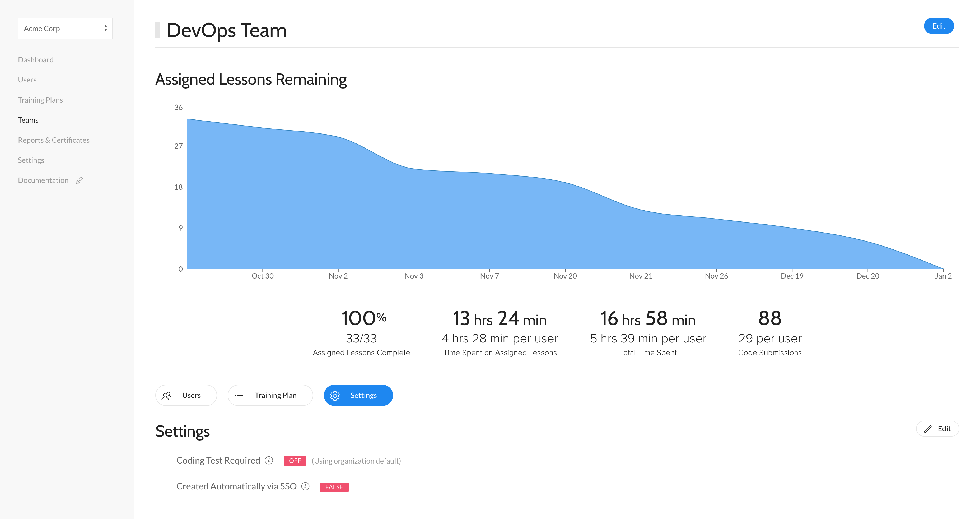Click the Coding Test Required label

[x=218, y=460]
